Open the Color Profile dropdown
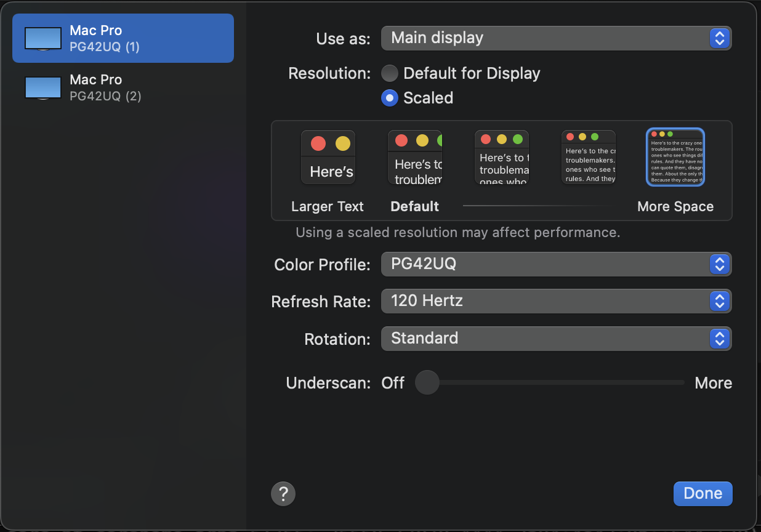This screenshot has height=532, width=761. (556, 264)
